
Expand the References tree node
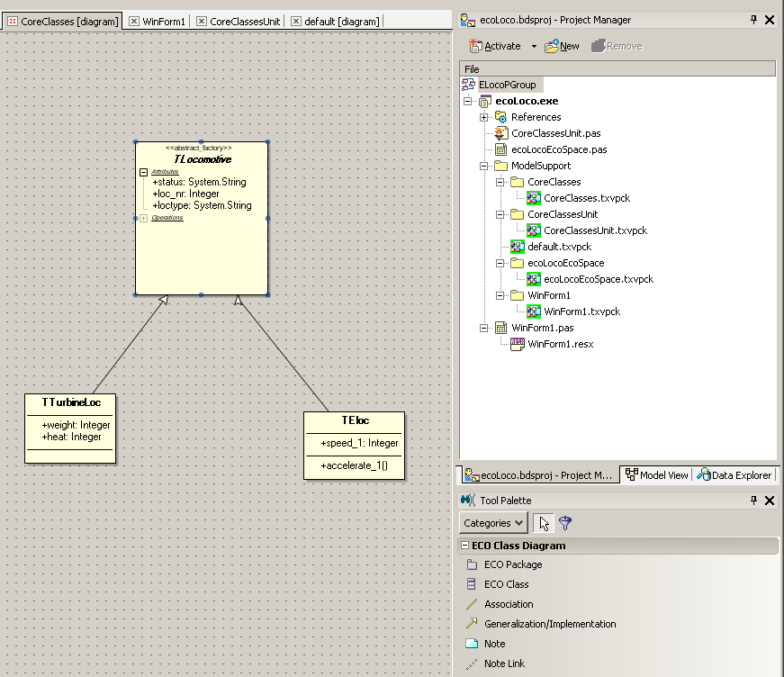(484, 117)
